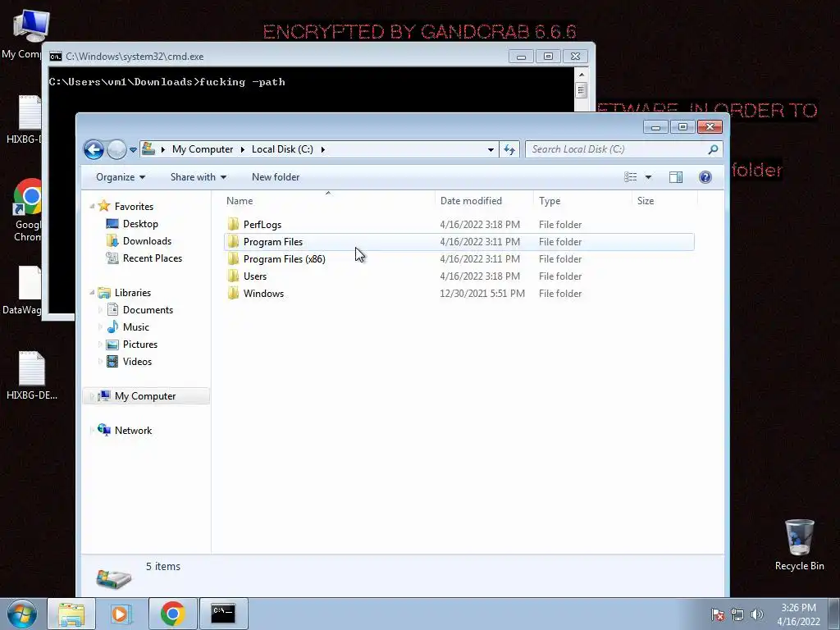Open Recent Places under Favorites
The height and width of the screenshot is (630, 840).
pyautogui.click(x=152, y=258)
